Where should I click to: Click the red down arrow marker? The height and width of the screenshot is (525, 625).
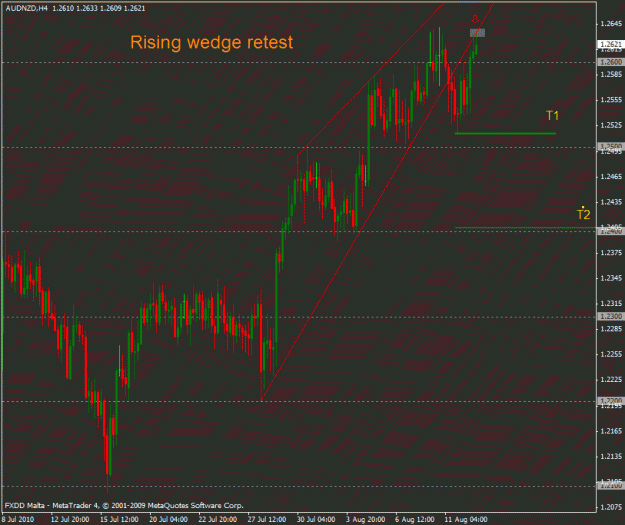click(474, 19)
